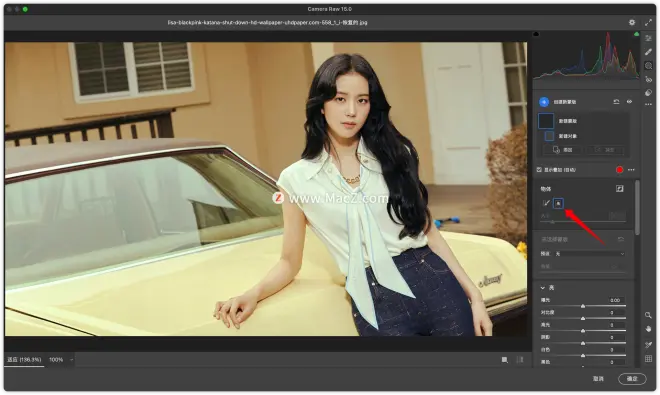This screenshot has height=395, width=660.
Task: Toggle before/after comparison view icon
Action: click(x=520, y=360)
